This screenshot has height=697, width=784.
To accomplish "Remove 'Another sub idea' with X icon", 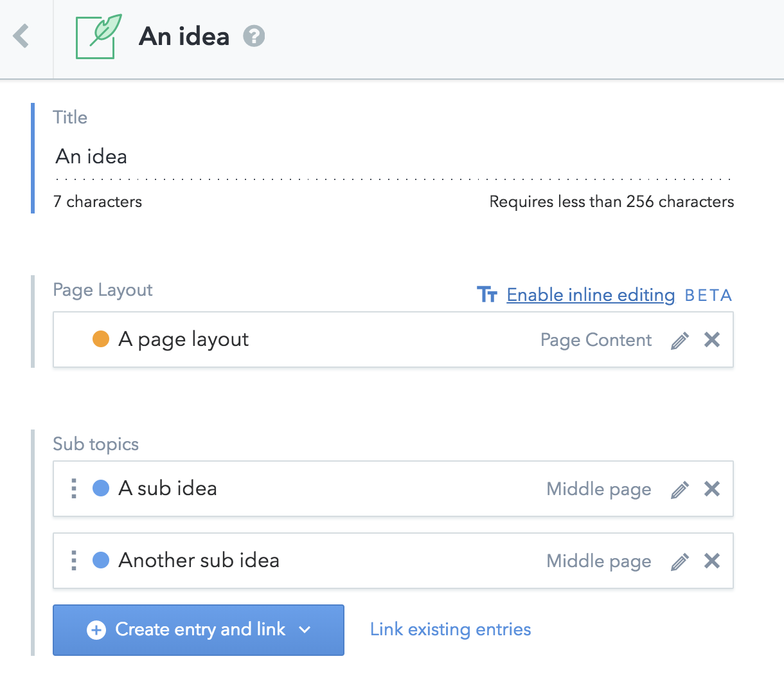I will (712, 561).
